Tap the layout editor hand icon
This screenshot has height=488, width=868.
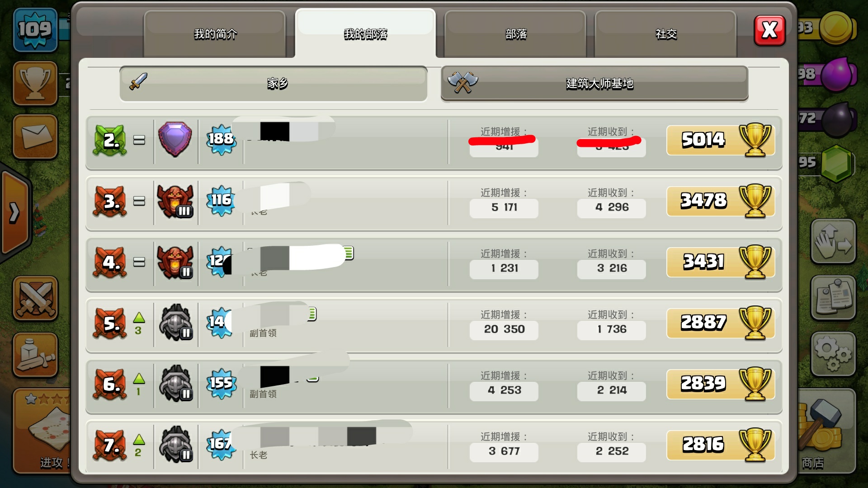pos(833,241)
